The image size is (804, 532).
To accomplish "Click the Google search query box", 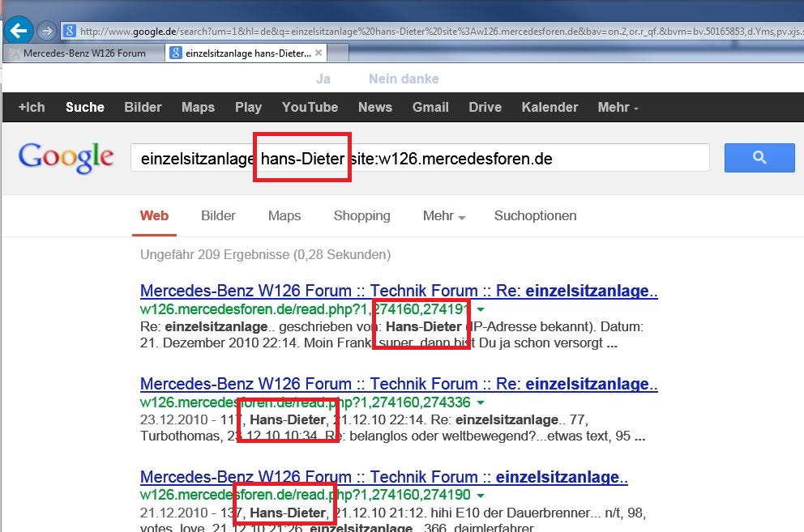I will click(420, 159).
